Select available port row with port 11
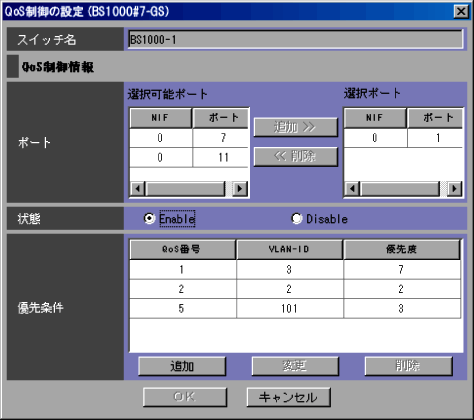474x420 pixels. 189,157
